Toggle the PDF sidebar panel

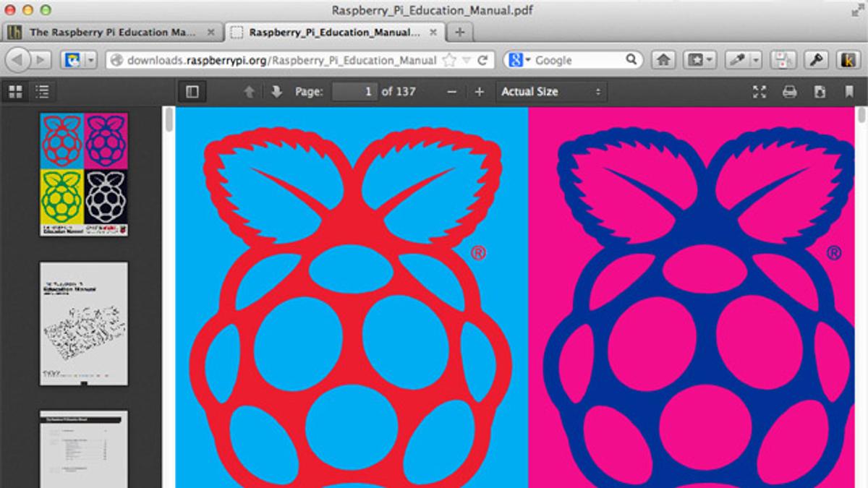click(x=192, y=92)
